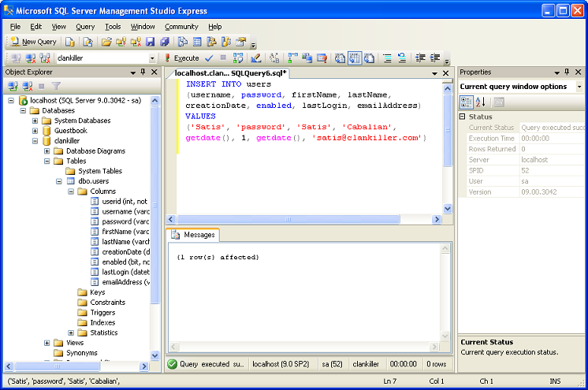Click the query editor vertical scrollbar thumb
This screenshot has height=390, width=588.
click(x=448, y=130)
